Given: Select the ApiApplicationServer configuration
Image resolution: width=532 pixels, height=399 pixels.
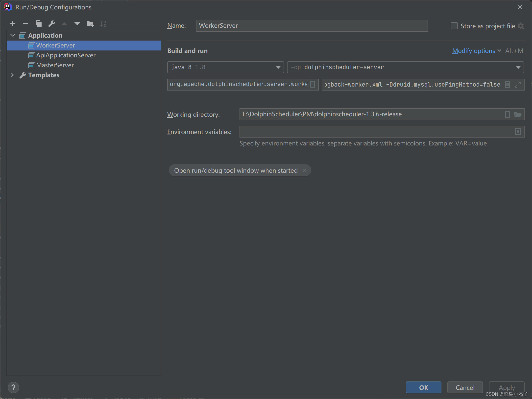Looking at the screenshot, I should 66,55.
